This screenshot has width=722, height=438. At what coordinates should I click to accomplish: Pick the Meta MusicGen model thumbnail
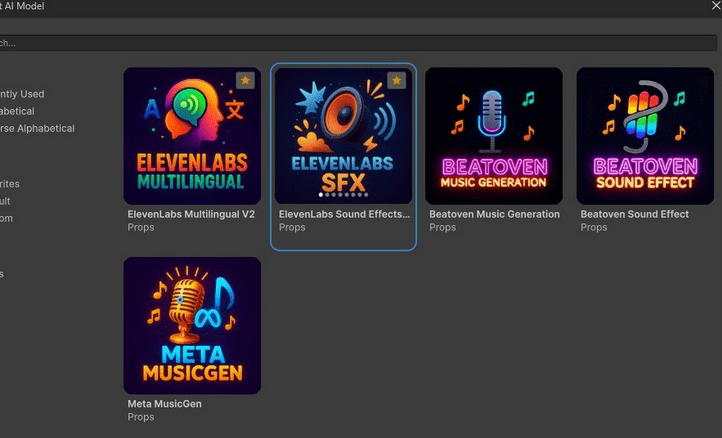[x=192, y=326]
